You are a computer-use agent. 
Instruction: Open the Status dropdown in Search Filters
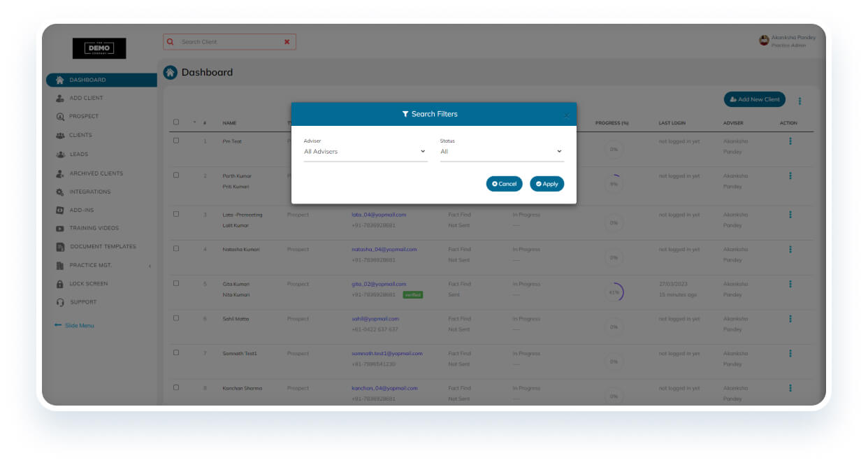pyautogui.click(x=501, y=152)
